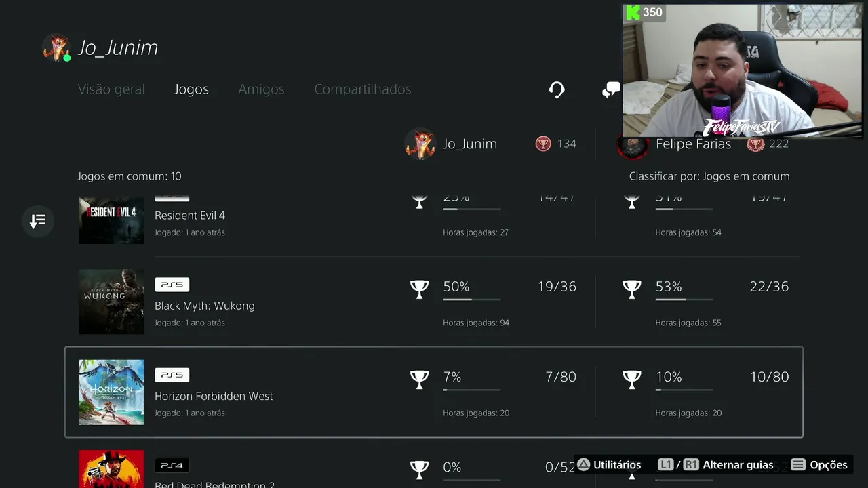
Task: Click PS5 badge on Horizon Forbidden West
Action: tap(172, 375)
